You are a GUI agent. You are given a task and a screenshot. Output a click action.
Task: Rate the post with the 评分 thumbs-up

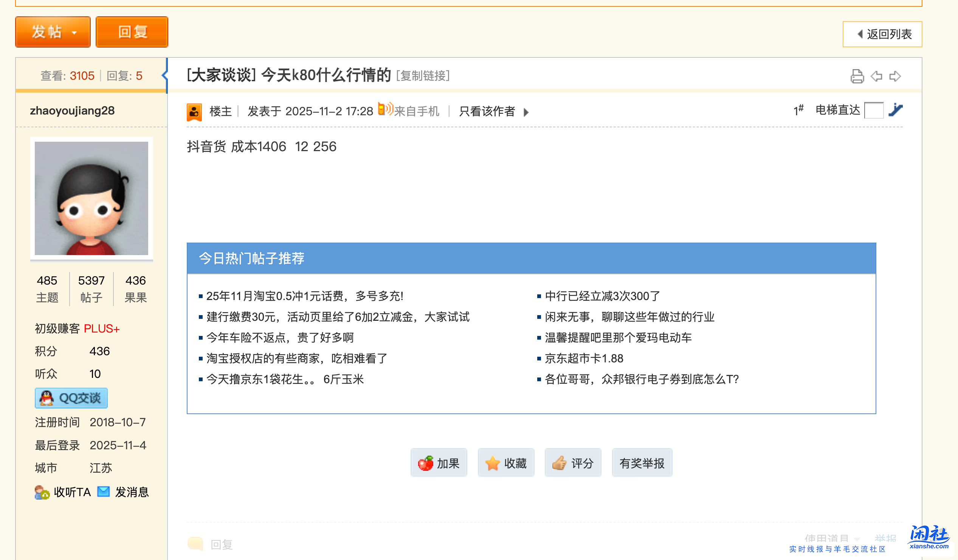coord(572,463)
